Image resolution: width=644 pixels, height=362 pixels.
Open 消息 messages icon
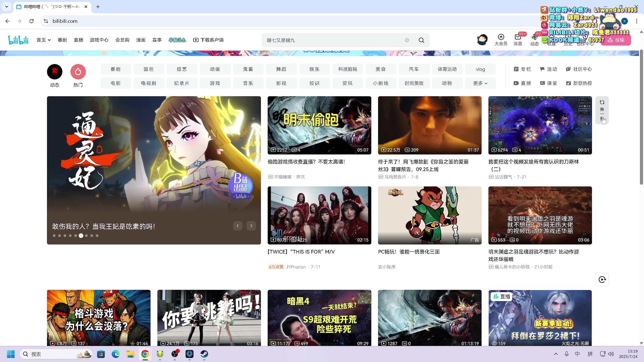click(x=518, y=40)
